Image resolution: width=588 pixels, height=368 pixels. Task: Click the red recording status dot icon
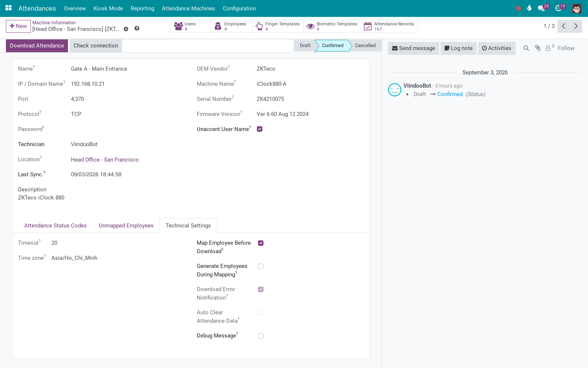(x=518, y=8)
